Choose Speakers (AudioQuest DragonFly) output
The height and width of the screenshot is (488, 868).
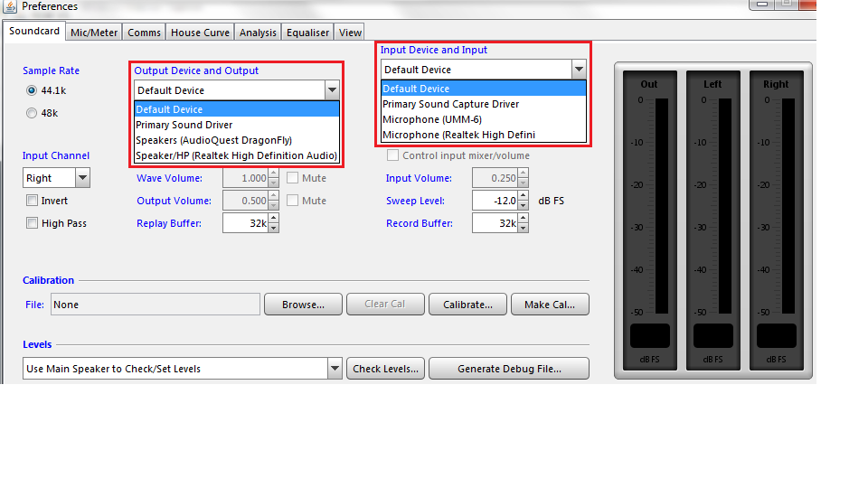point(237,141)
